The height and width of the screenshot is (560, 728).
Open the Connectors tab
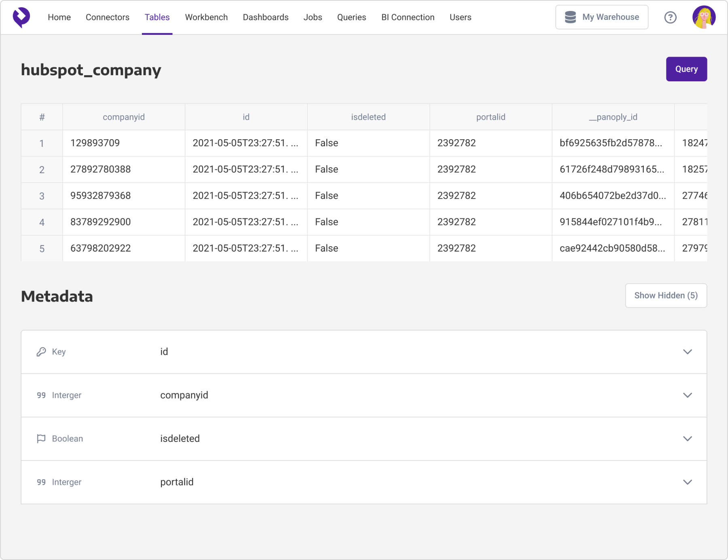coord(108,17)
